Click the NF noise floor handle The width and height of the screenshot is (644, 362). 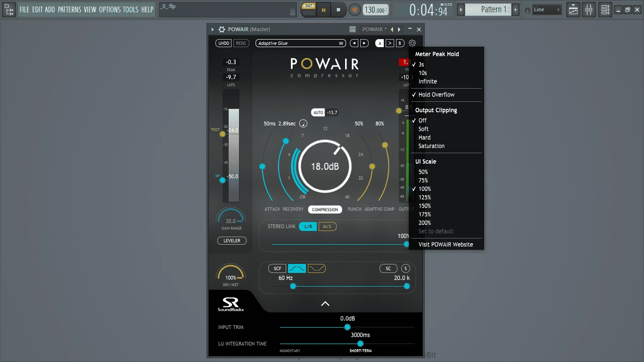[223, 180]
